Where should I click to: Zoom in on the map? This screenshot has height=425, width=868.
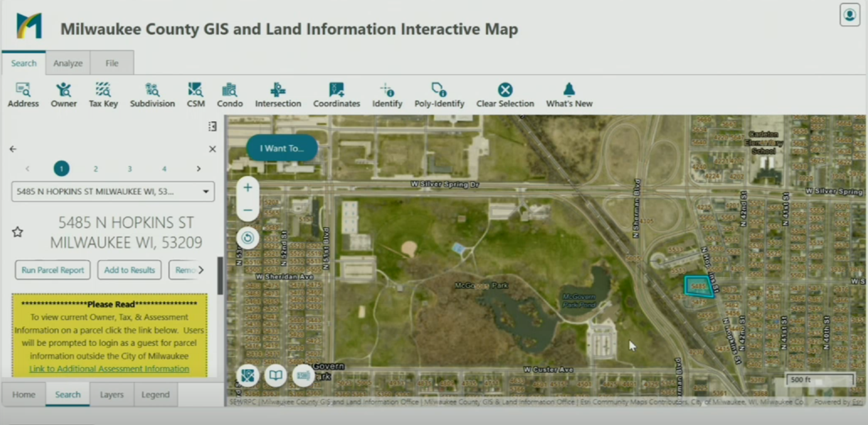click(x=248, y=188)
